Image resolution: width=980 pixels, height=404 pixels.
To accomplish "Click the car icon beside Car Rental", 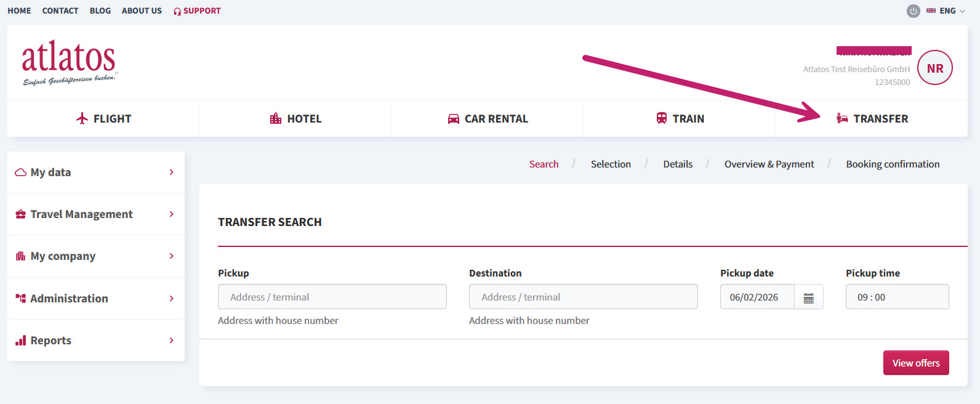I will [x=454, y=119].
